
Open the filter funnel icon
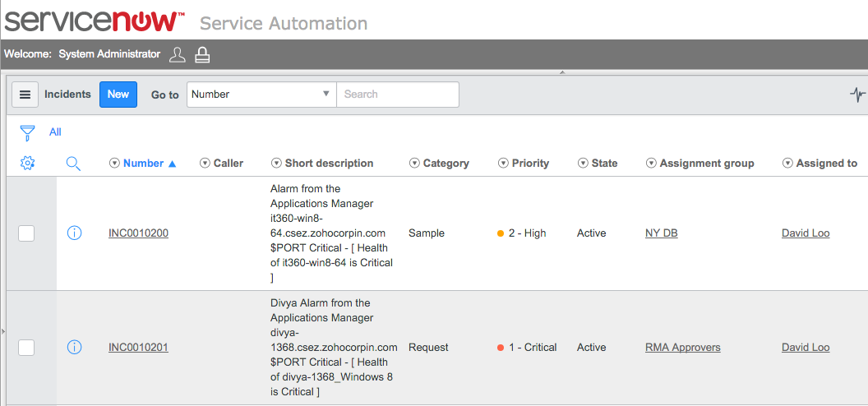[x=27, y=132]
